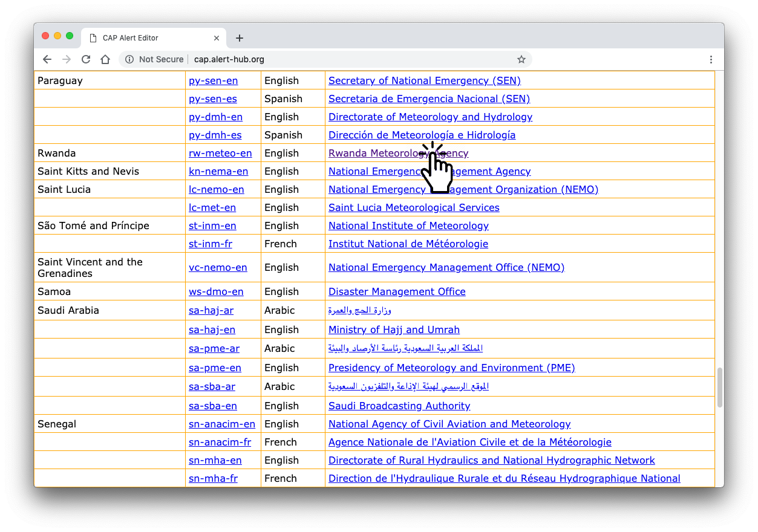Open the Arabic link in sa-pme-ar row
The height and width of the screenshot is (532, 758).
pos(405,348)
